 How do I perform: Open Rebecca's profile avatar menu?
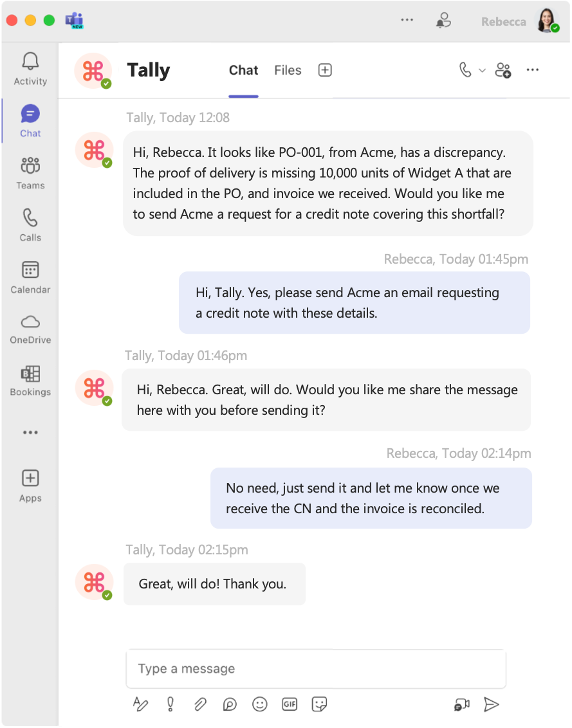(546, 21)
